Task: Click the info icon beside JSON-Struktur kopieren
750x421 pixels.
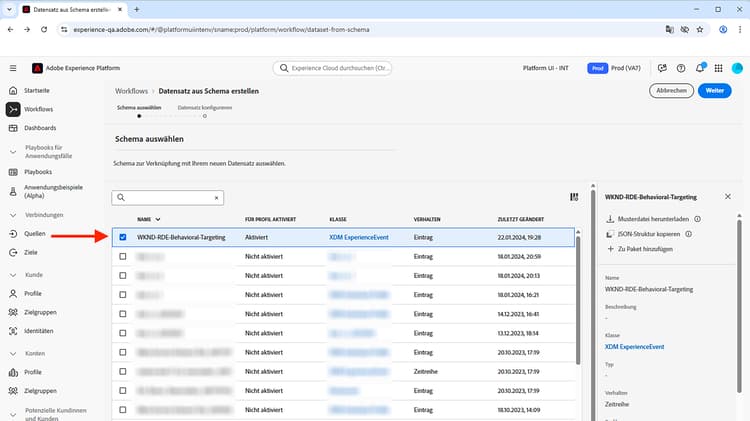Action: coord(688,234)
